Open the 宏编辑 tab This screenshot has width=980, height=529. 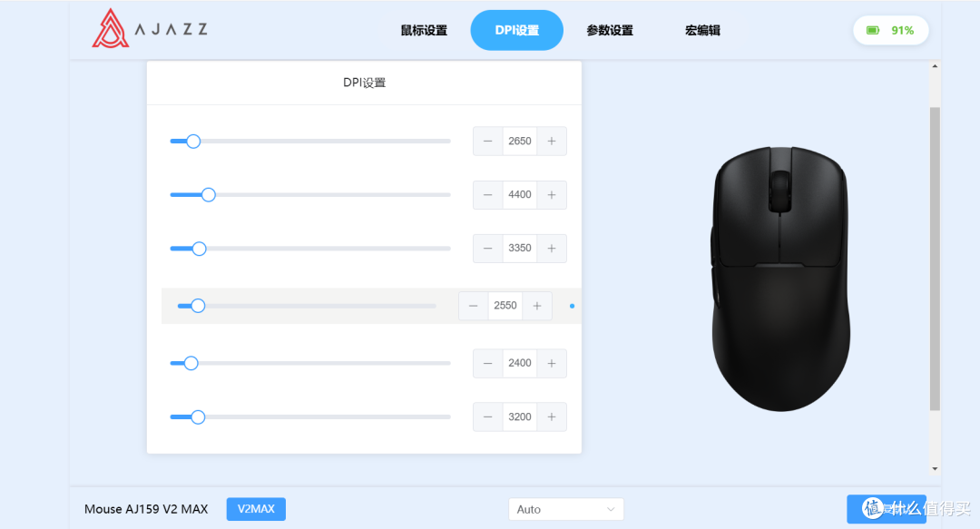[x=702, y=30]
